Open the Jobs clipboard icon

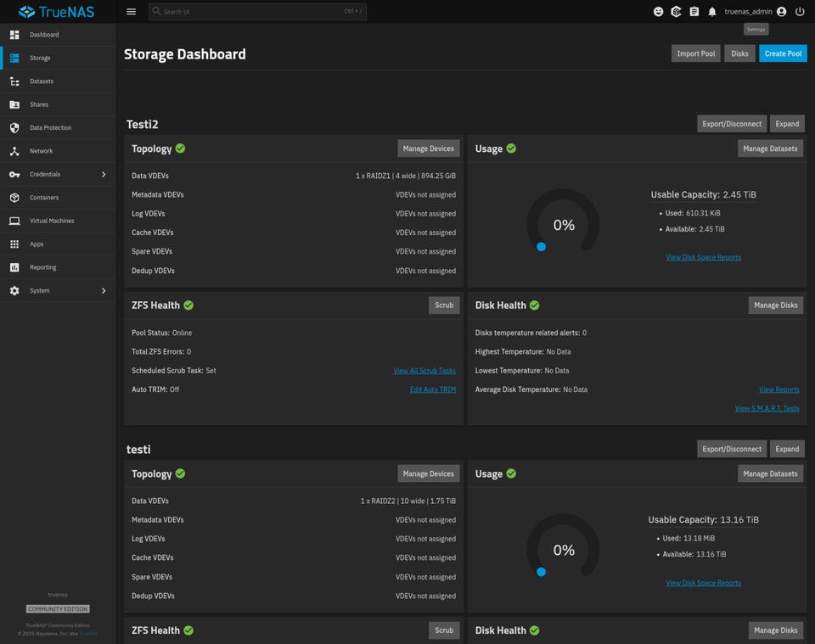tap(694, 12)
